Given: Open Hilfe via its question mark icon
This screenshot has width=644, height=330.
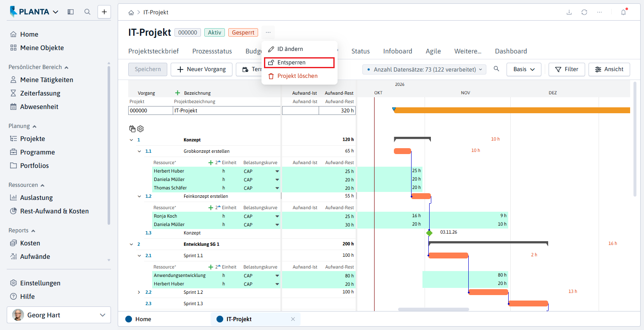Looking at the screenshot, I should (x=13, y=297).
